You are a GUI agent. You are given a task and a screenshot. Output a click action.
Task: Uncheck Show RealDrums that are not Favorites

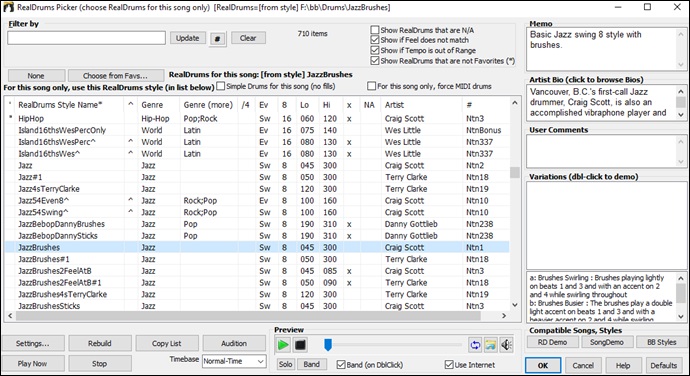click(375, 61)
